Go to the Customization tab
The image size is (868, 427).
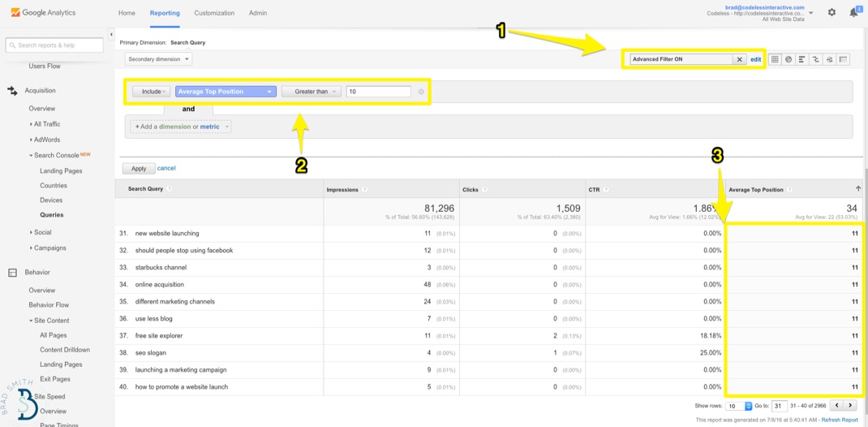coord(214,13)
